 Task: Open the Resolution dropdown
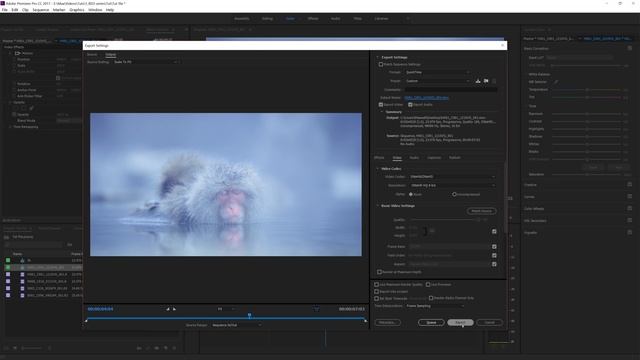point(453,185)
